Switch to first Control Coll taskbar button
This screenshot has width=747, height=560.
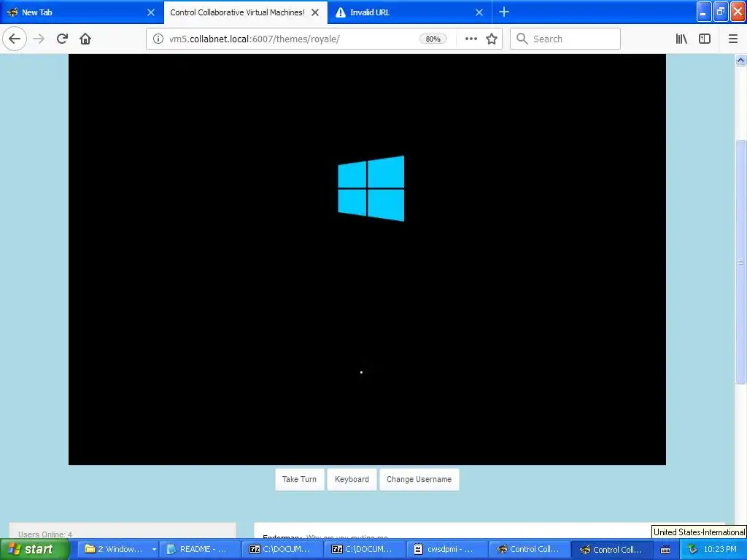tap(530, 549)
